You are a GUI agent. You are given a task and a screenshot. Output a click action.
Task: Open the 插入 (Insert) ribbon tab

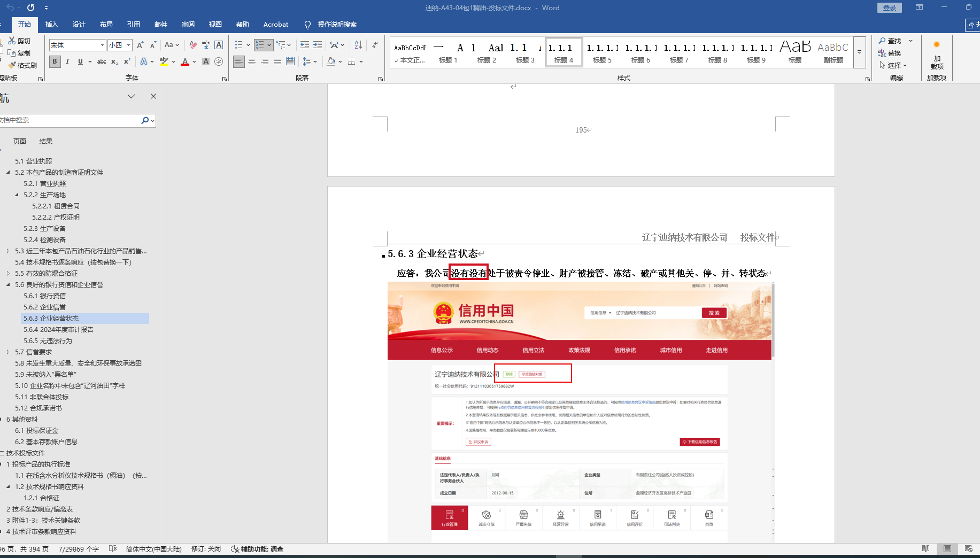click(51, 25)
